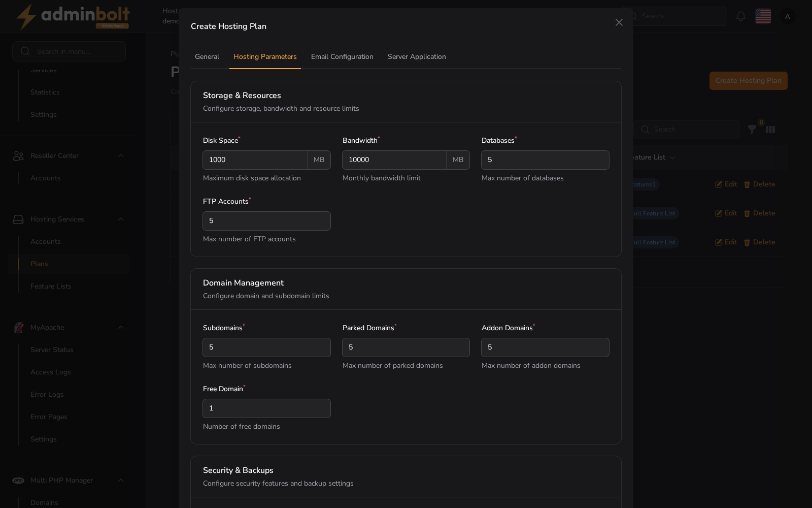Edit the Disk Space input field
This screenshot has height=508, width=812.
[255, 160]
